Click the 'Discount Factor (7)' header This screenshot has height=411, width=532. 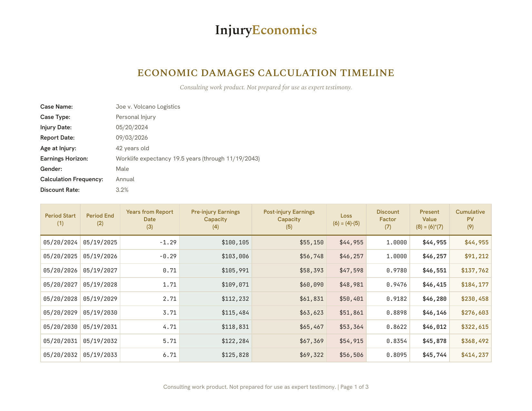coord(388,220)
